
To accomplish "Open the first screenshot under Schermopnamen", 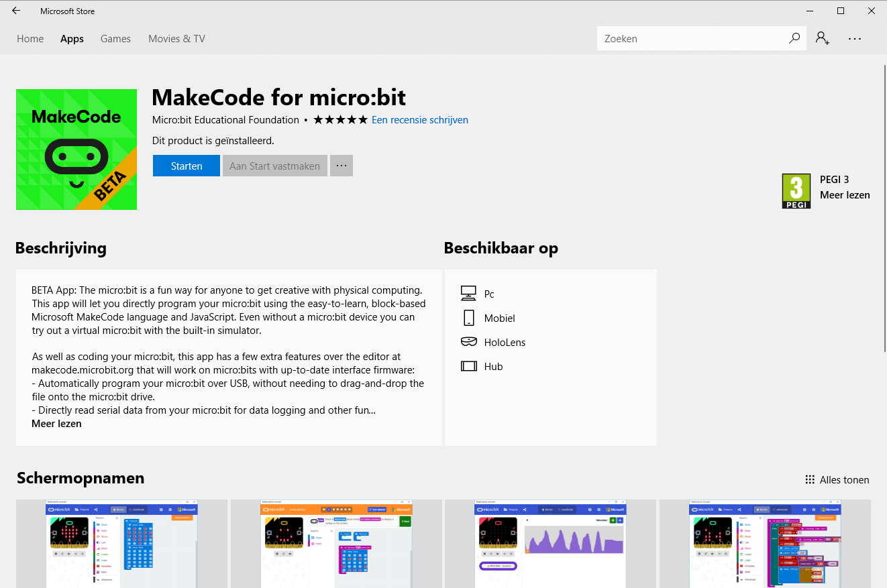I will pyautogui.click(x=121, y=544).
